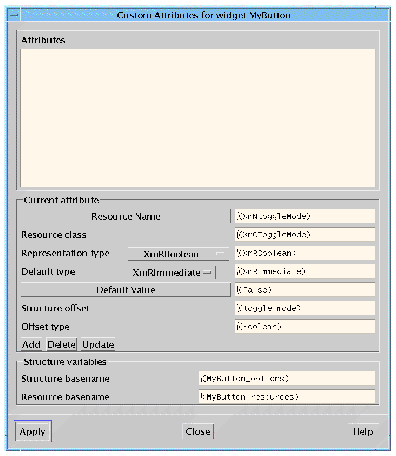Edit the Resource Name text field
396x456 pixels.
click(305, 216)
